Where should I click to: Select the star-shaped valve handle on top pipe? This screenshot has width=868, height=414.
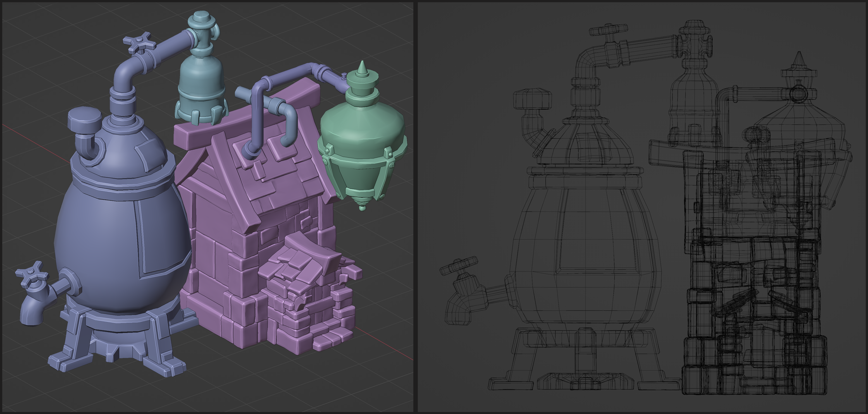pos(139,43)
